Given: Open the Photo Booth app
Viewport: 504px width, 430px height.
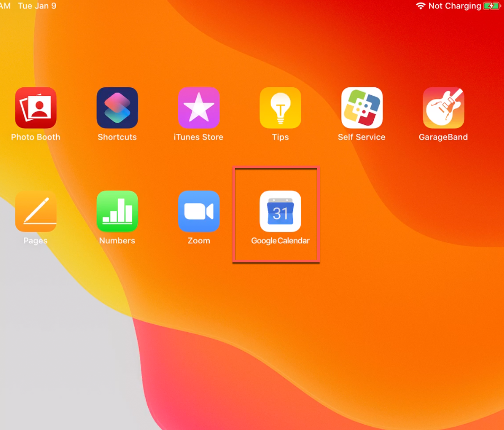Looking at the screenshot, I should (35, 107).
